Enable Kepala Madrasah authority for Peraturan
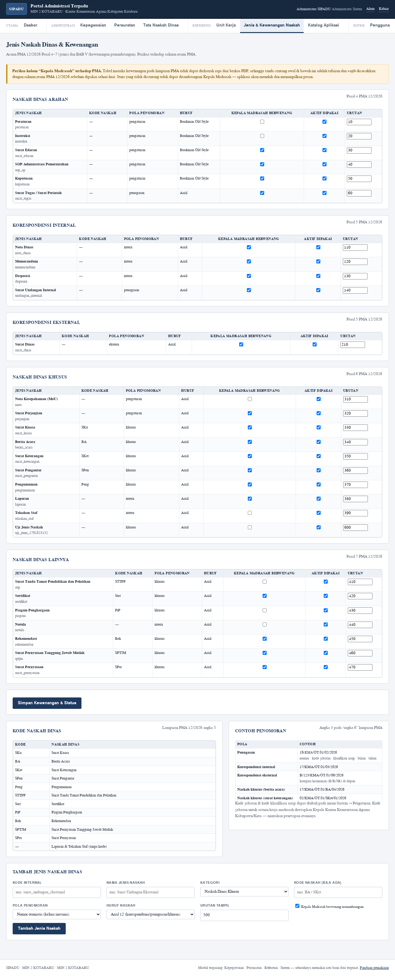Image resolution: width=395 pixels, height=980 pixels. pos(262,122)
